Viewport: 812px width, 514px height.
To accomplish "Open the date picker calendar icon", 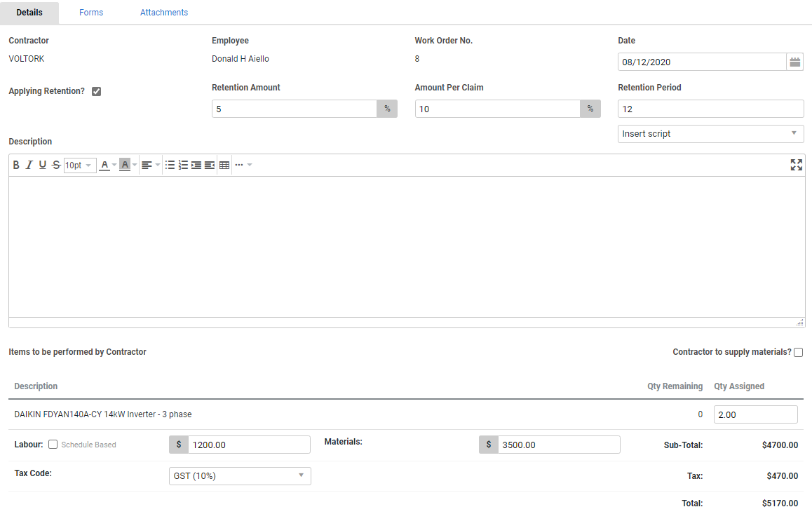I will point(795,62).
